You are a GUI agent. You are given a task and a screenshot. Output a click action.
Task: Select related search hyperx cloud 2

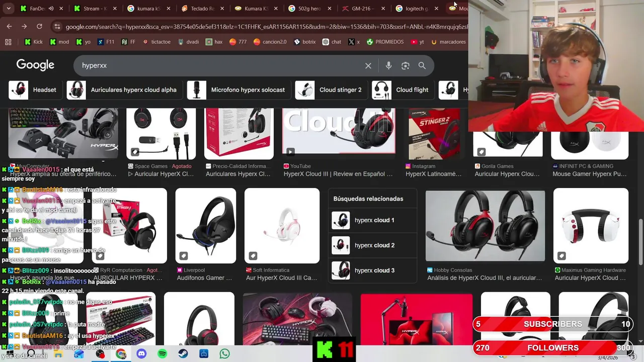pos(372,245)
